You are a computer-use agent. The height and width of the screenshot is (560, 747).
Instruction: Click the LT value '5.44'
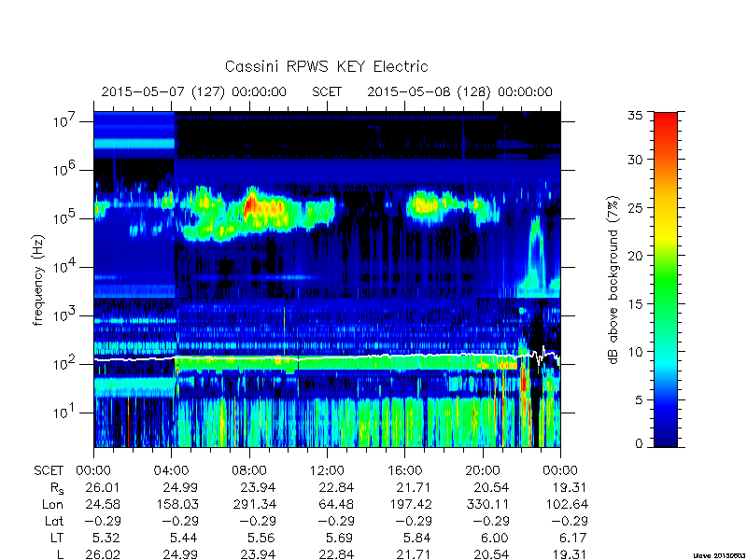coord(184,538)
